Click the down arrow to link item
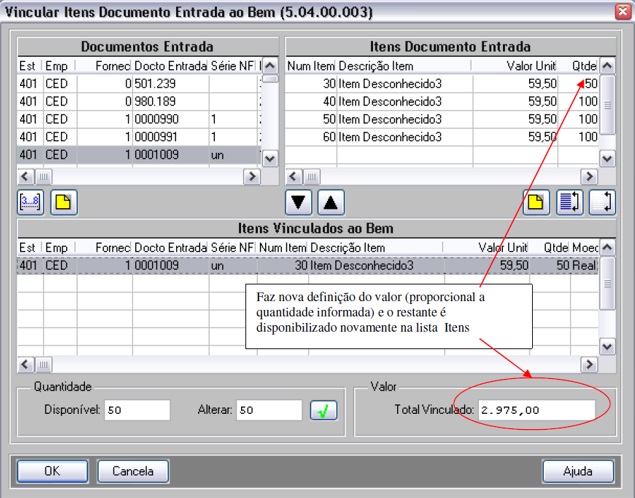Image resolution: width=635 pixels, height=498 pixels. (298, 202)
